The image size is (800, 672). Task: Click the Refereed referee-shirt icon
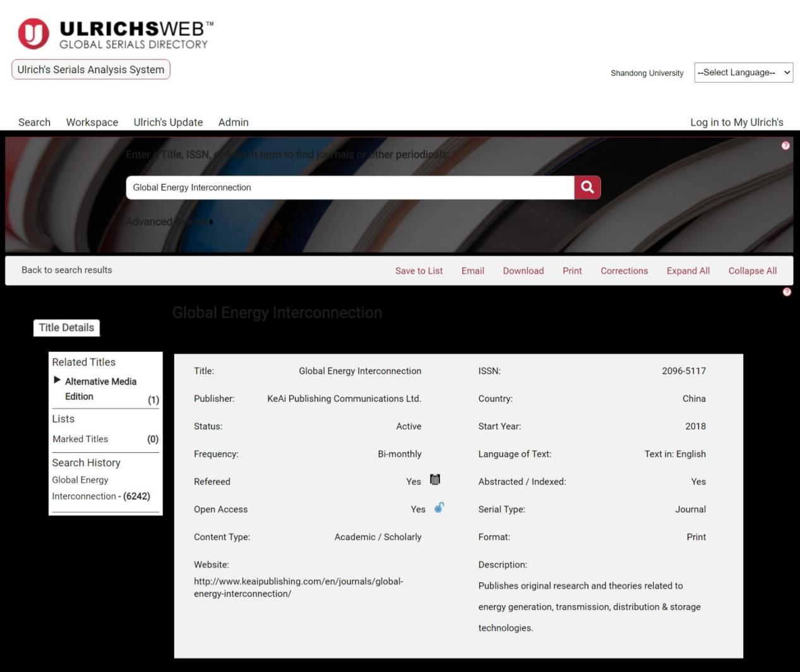tap(435, 480)
